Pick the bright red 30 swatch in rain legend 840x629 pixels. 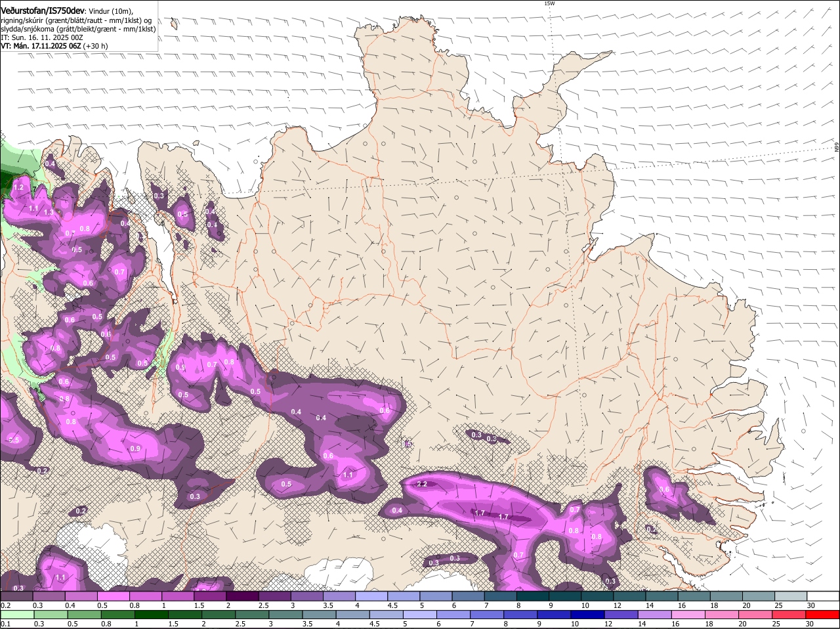822,614
